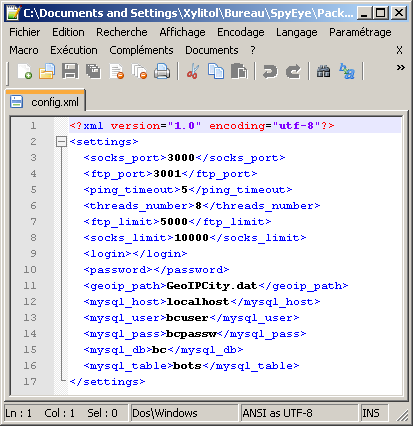The width and height of the screenshot is (413, 426).
Task: Click the closing </settings> tag
Action: (107, 382)
